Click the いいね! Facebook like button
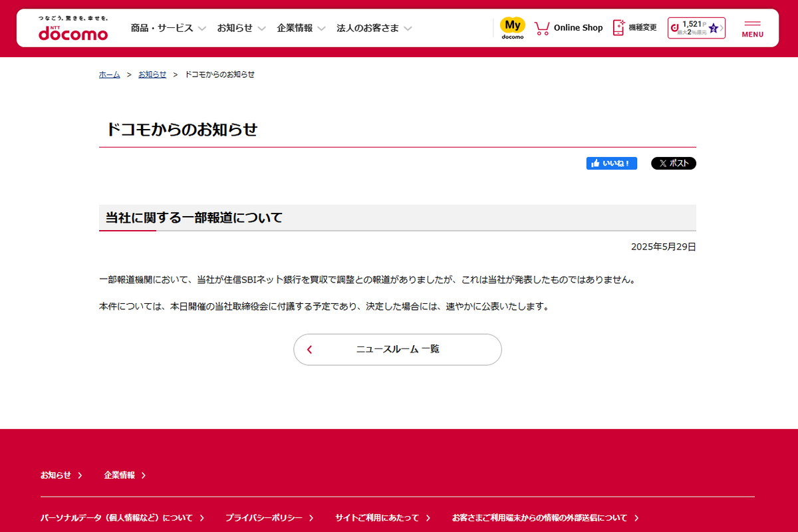The height and width of the screenshot is (532, 798). click(x=610, y=163)
